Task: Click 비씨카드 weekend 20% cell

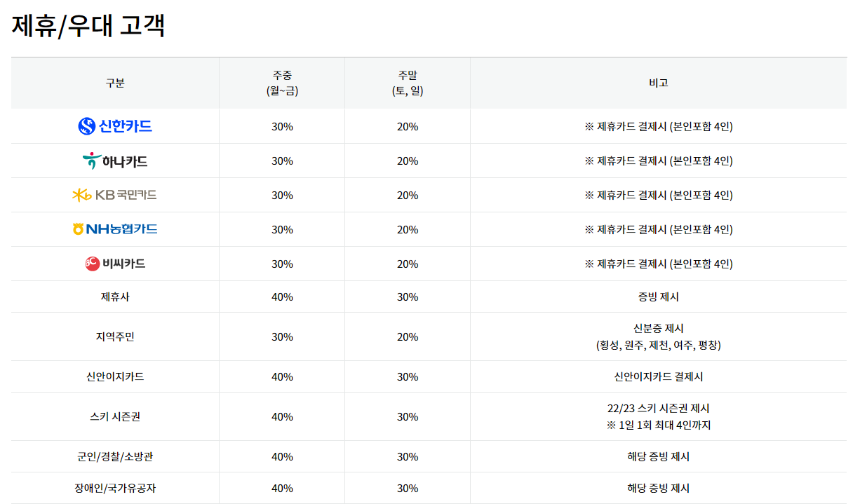Action: click(x=408, y=264)
